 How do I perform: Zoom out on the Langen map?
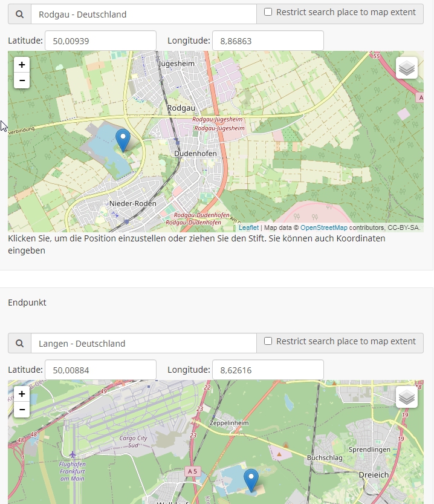click(22, 410)
